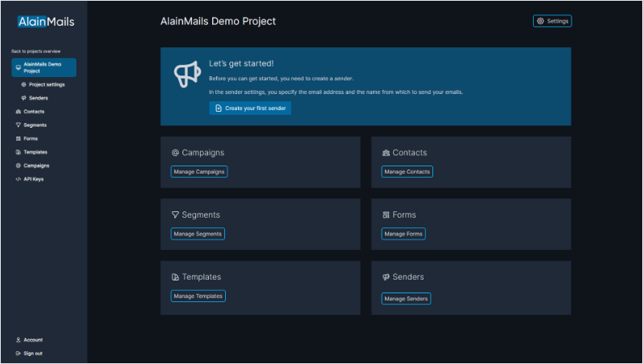Screen dimensions: 643x364
Task: Go to Manage Senders
Action: click(406, 299)
